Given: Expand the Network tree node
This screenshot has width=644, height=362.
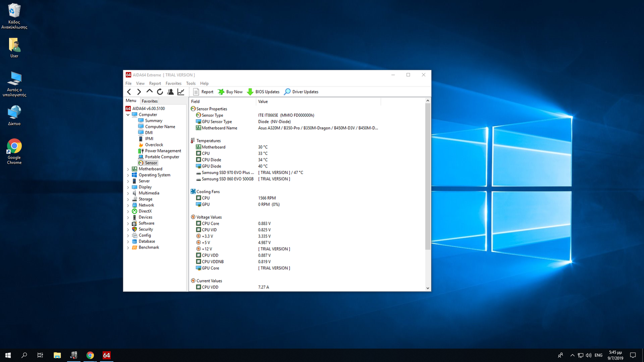Looking at the screenshot, I should pos(128,205).
